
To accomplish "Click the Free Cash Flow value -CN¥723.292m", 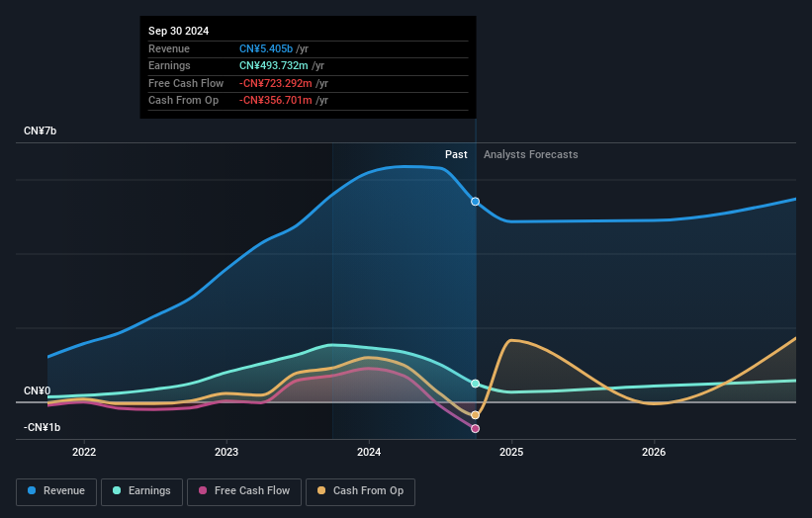I will click(x=276, y=83).
